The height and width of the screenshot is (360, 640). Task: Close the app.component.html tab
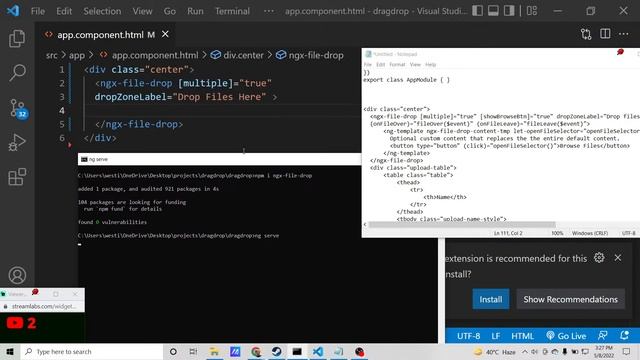[x=165, y=34]
